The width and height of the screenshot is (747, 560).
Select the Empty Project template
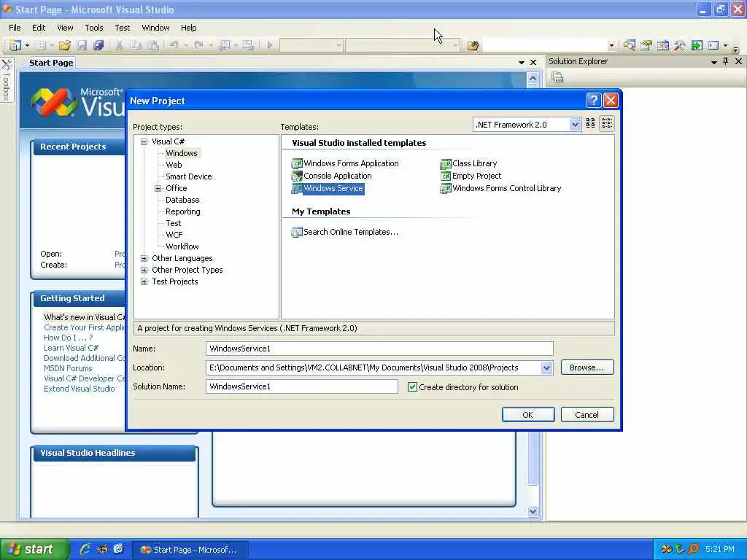pos(471,176)
